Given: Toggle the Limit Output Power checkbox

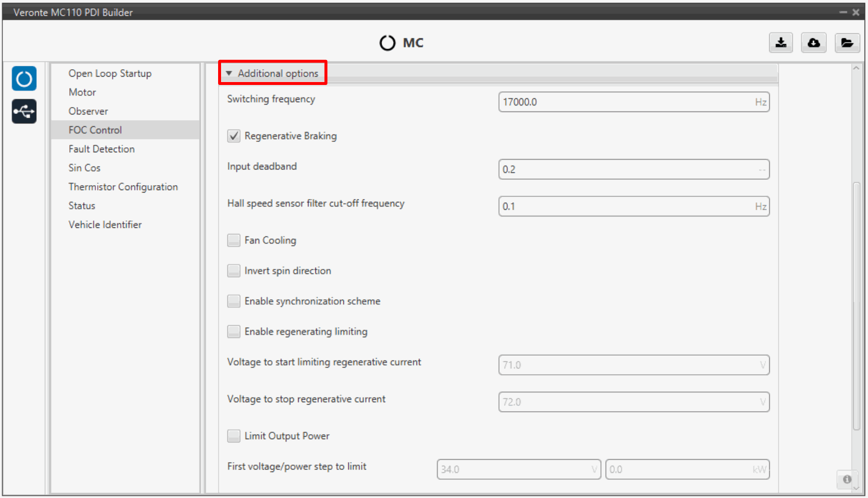Looking at the screenshot, I should click(x=234, y=436).
